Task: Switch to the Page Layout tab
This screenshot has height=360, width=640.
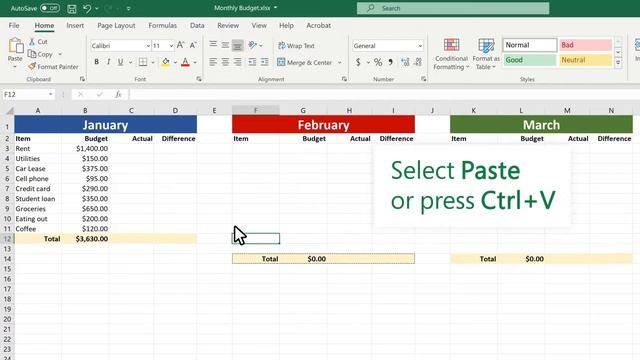Action: pos(116,25)
